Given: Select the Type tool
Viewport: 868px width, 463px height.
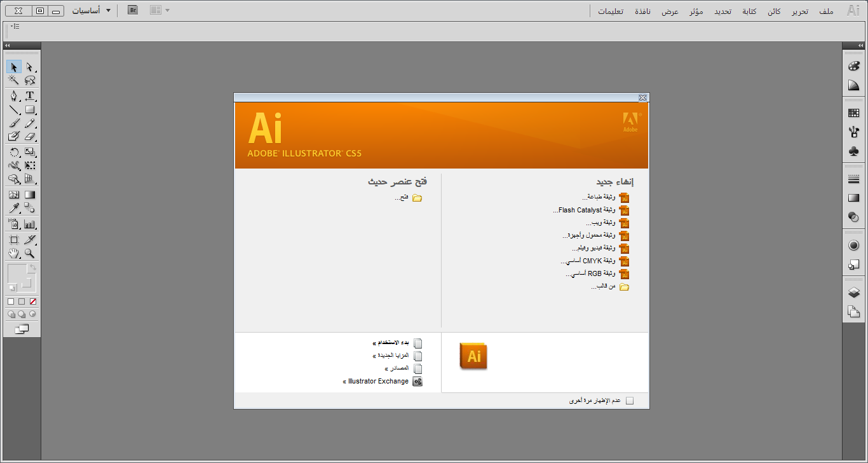Looking at the screenshot, I should click(x=30, y=96).
